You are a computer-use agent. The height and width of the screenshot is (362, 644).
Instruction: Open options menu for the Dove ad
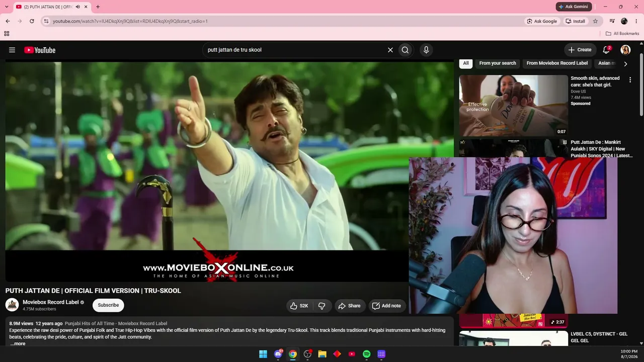[x=630, y=80]
